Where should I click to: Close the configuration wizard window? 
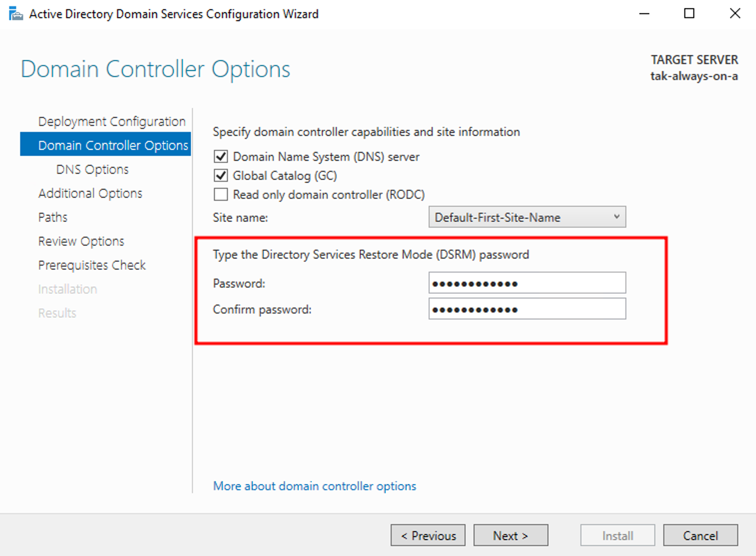click(735, 14)
